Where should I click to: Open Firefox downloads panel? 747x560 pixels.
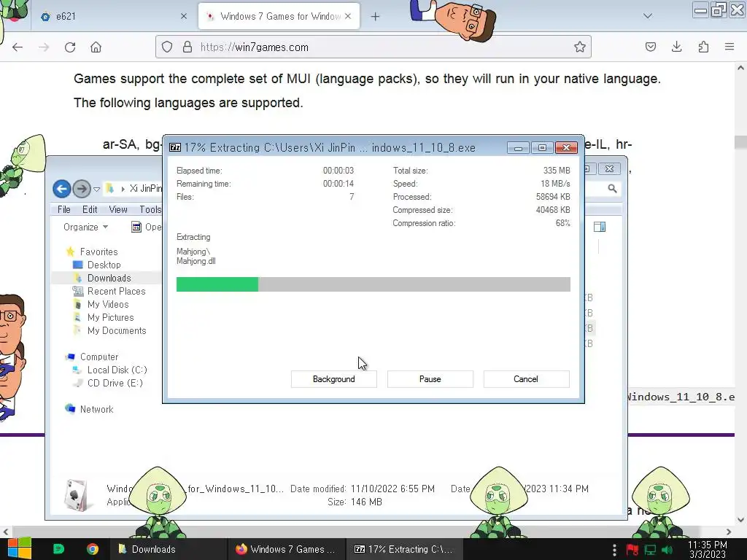click(x=676, y=47)
